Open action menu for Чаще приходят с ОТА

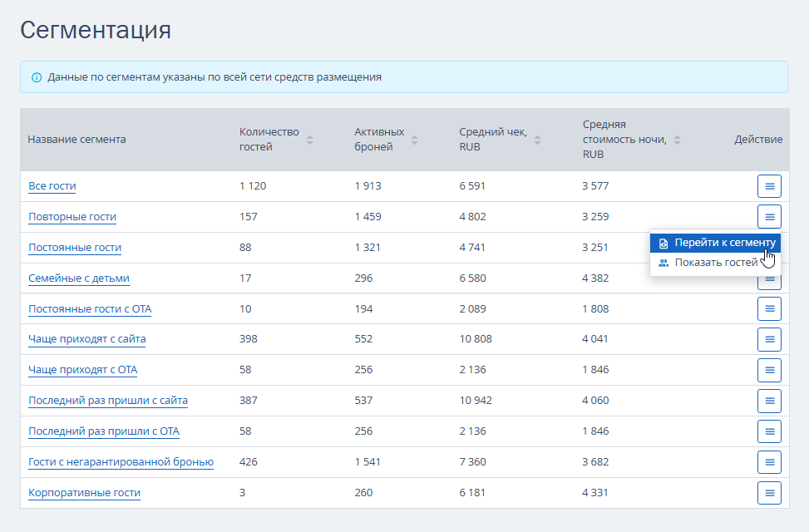(x=769, y=370)
